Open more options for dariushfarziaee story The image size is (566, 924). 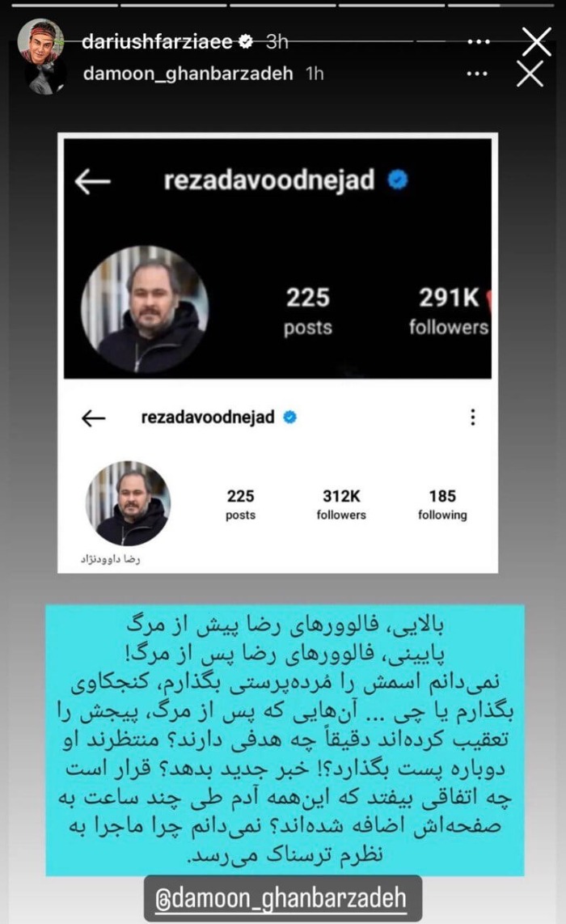click(x=478, y=42)
